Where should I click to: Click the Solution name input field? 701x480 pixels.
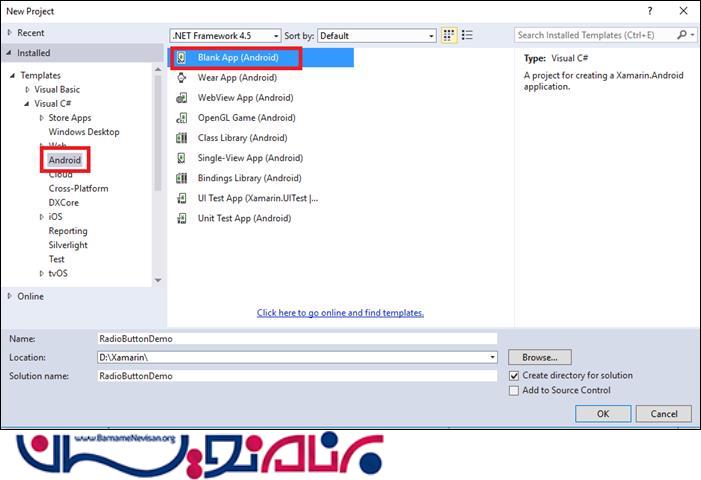click(297, 376)
